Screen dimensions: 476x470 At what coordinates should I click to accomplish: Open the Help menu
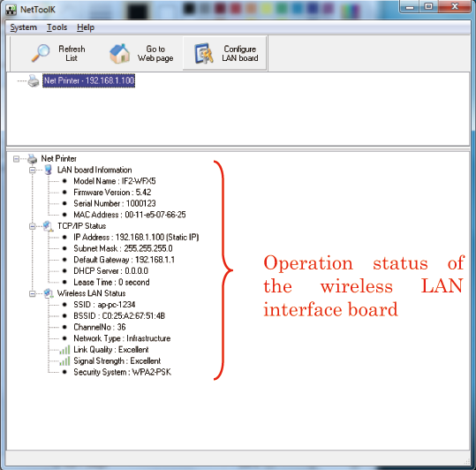click(x=86, y=27)
